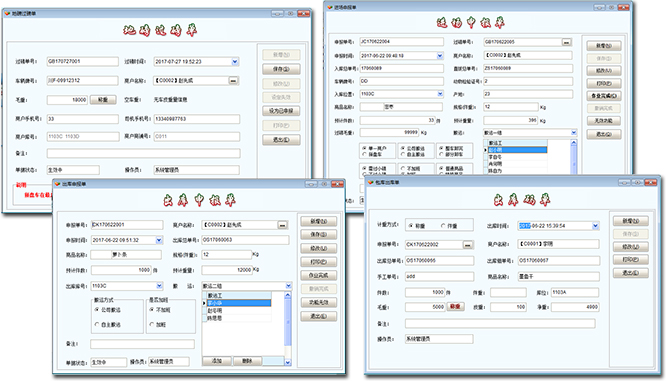The height and width of the screenshot is (381, 666).
Task: Click 手工单号 field add in 出库码单
Action: (439, 277)
